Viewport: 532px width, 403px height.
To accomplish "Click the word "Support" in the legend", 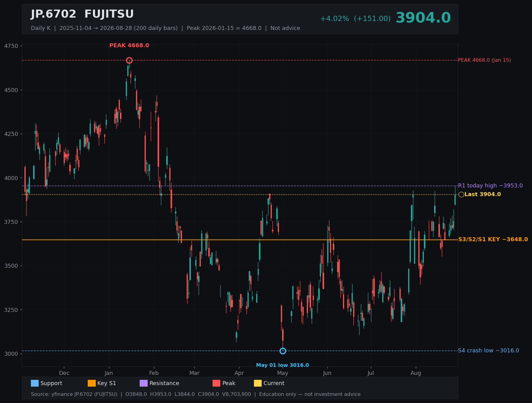I will click(x=51, y=383).
